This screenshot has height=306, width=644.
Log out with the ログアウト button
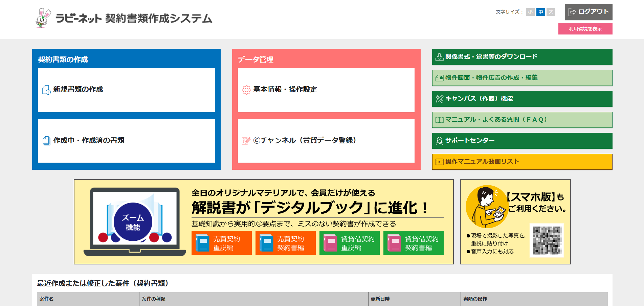tap(588, 12)
